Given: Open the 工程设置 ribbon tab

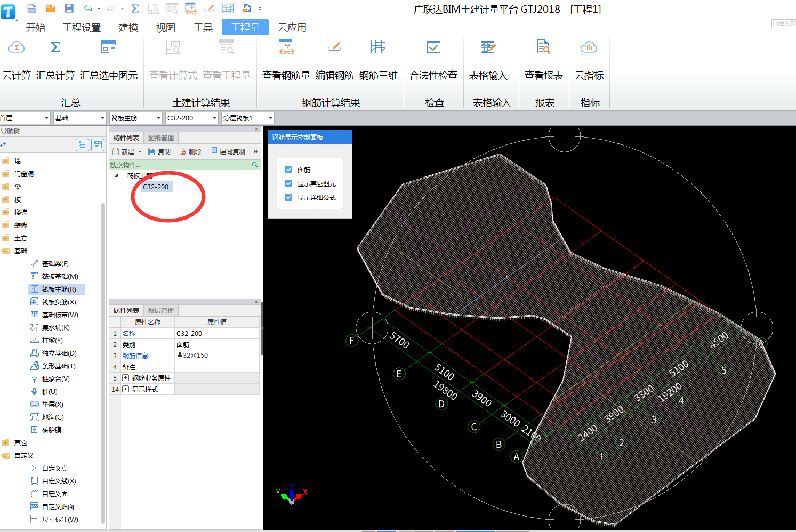Looking at the screenshot, I should click(82, 28).
